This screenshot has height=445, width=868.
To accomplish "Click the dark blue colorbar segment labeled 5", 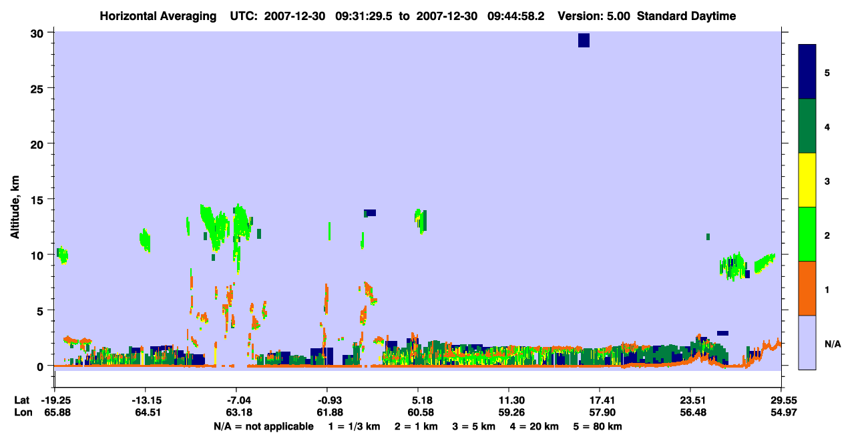I will (x=807, y=71).
